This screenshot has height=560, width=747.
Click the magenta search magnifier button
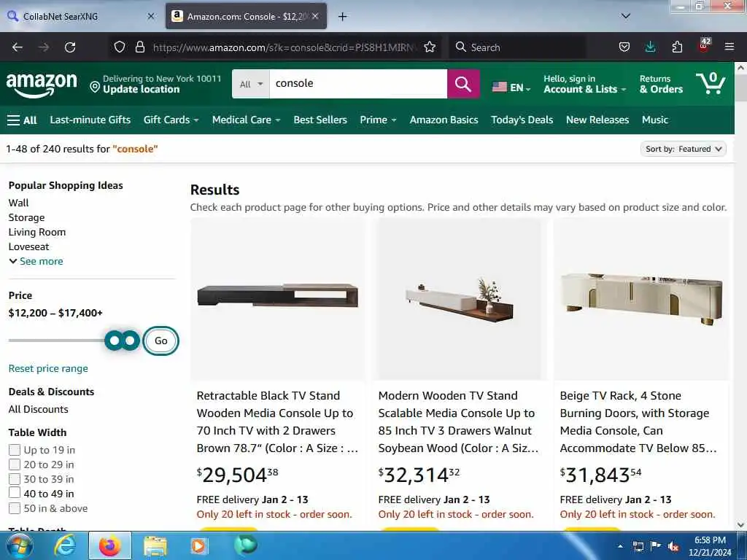463,84
